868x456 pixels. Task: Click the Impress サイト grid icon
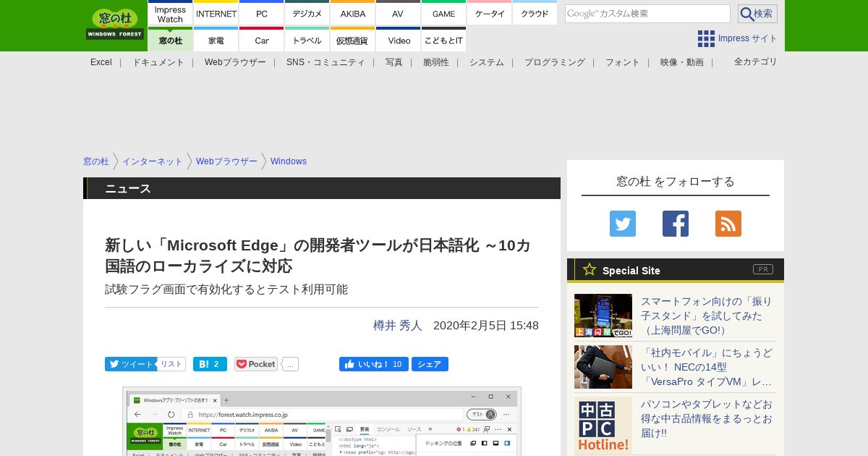(706, 38)
